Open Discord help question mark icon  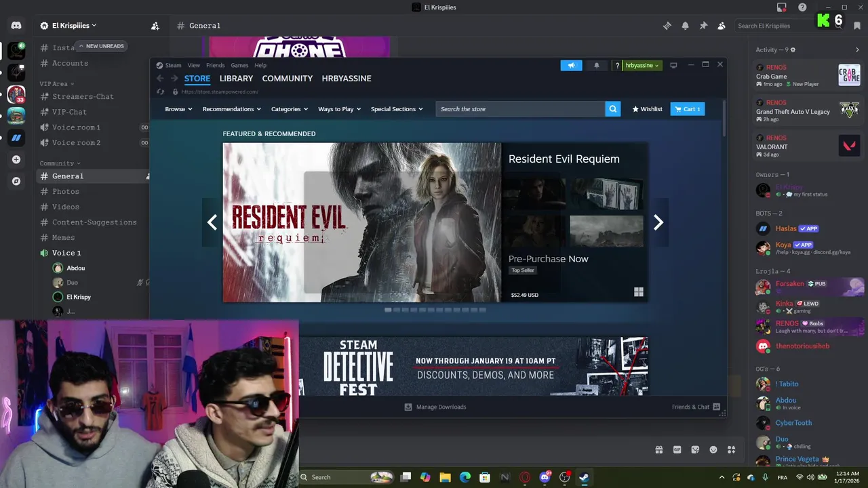pyautogui.click(x=802, y=7)
